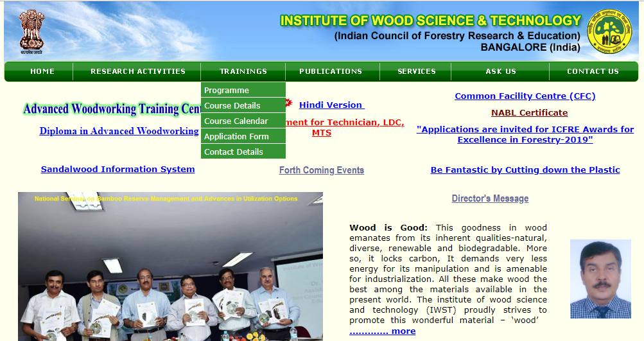Expand the Services menu

point(417,71)
